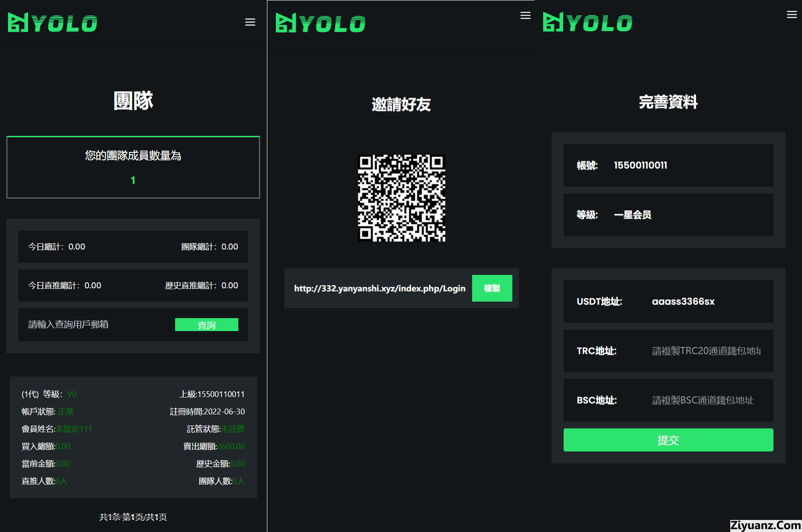Click the green 查詢 search button
Image resolution: width=802 pixels, height=532 pixels.
click(207, 325)
